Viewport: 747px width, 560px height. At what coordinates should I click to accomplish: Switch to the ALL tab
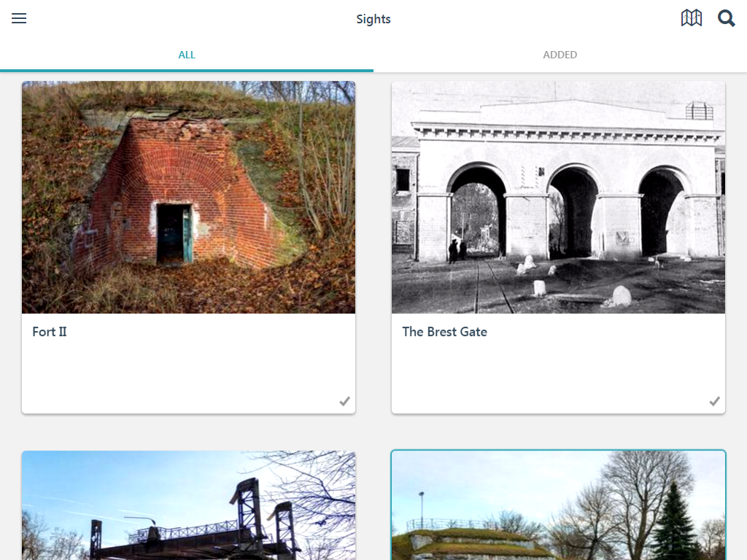pos(187,55)
